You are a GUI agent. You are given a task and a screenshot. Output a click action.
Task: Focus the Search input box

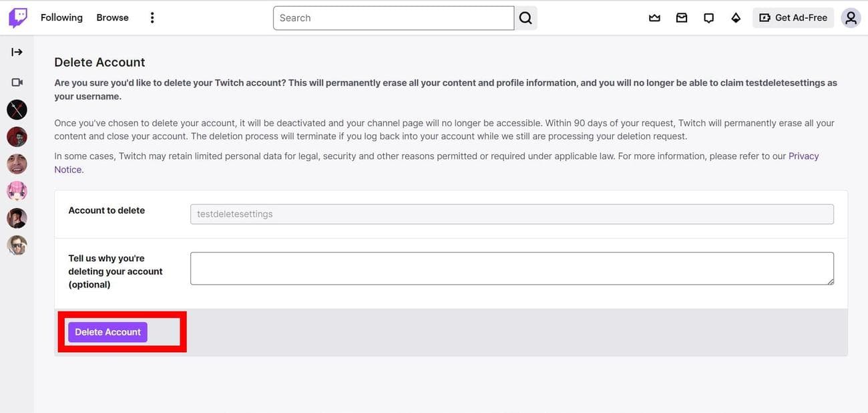(393, 18)
